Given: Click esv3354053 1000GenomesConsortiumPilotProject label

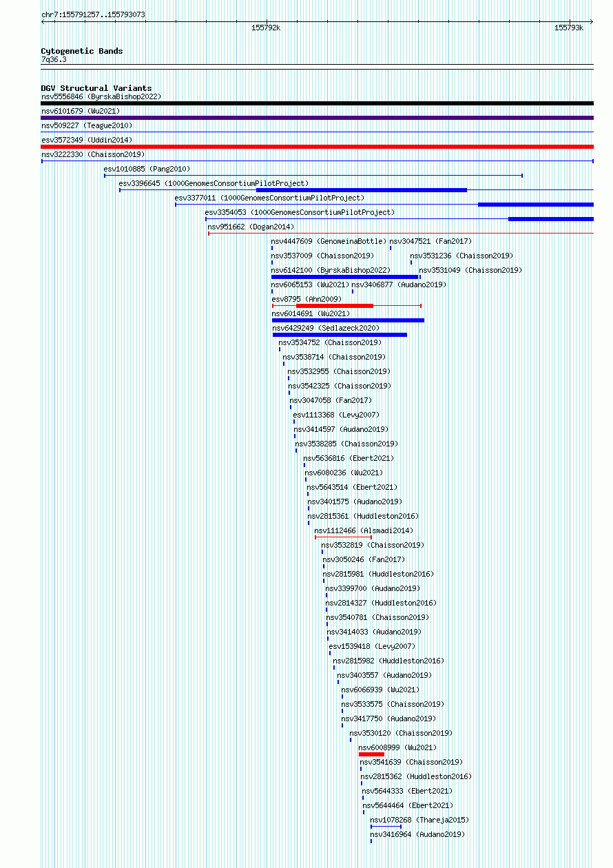Looking at the screenshot, I should tap(300, 213).
